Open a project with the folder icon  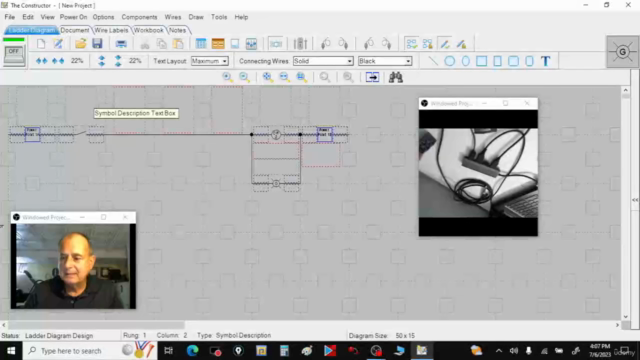tap(80, 44)
